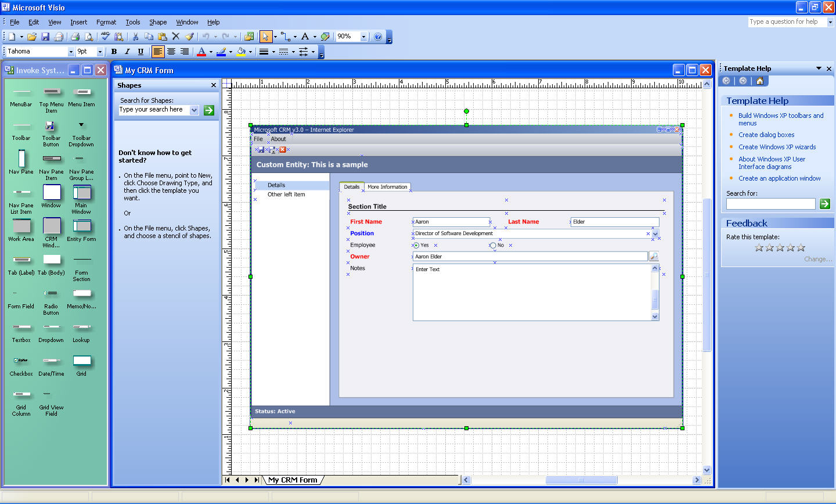Open the Template Help pane dropdown arrow
Viewport: 836px width, 504px height.
tap(819, 69)
